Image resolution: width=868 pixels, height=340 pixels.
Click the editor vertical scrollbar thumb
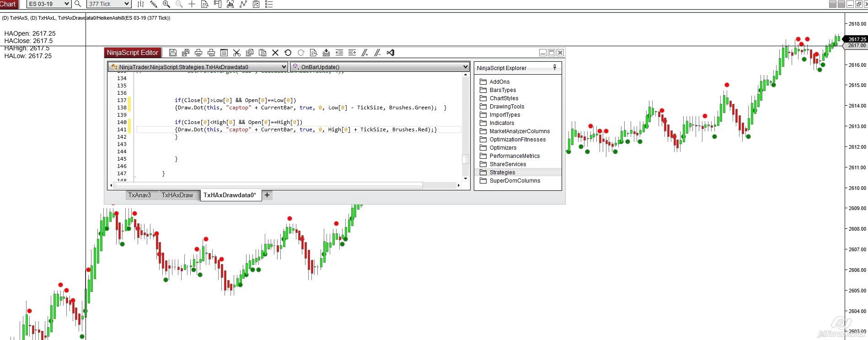coord(466,159)
